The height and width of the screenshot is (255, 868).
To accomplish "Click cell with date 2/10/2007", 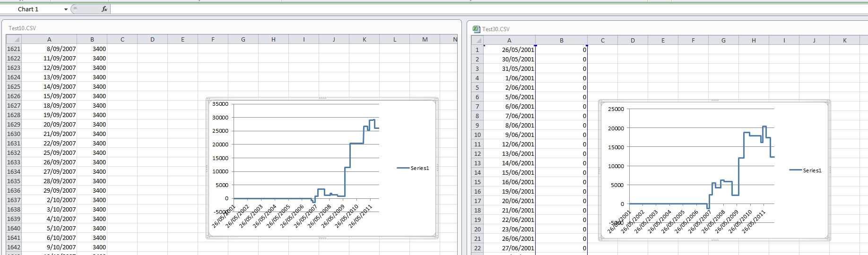I will [x=49, y=200].
